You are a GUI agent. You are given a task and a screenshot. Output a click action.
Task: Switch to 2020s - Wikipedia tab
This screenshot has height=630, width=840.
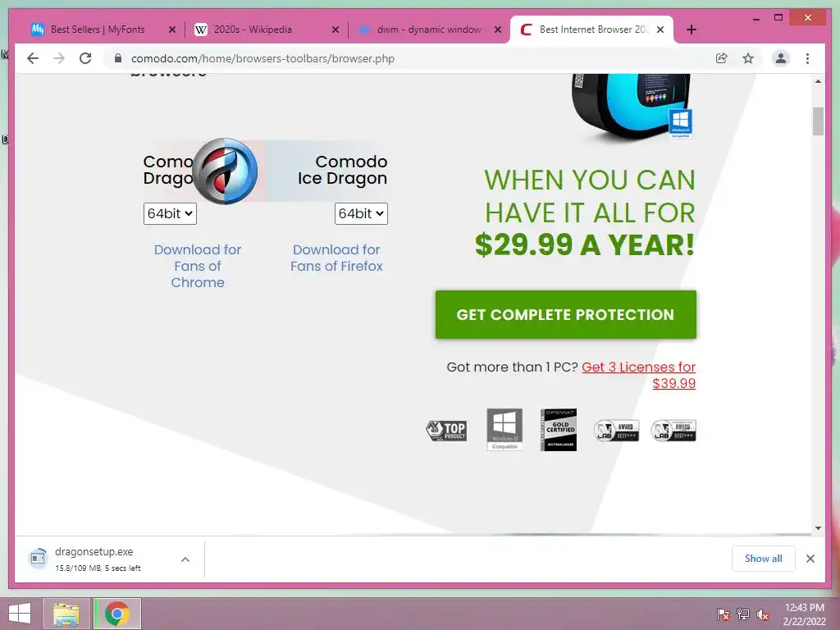point(253,30)
